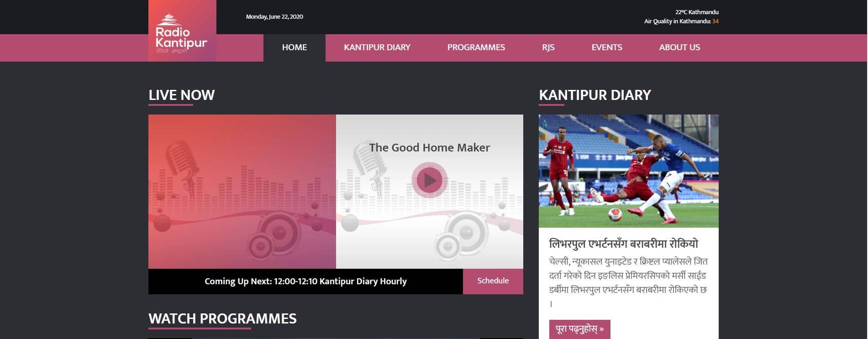
Task: Click the red microphone banner image
Action: 242,192
